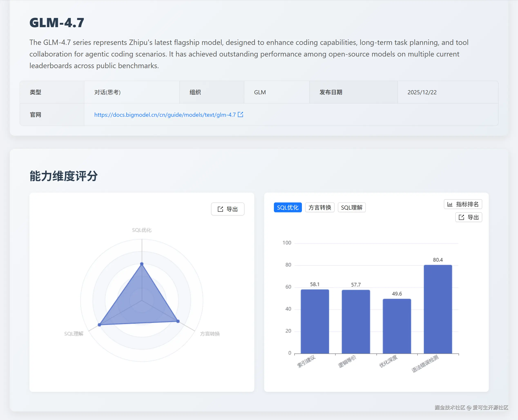Image resolution: width=518 pixels, height=420 pixels.
Task: Click the SQL理解 radar axis label
Action: 74,334
